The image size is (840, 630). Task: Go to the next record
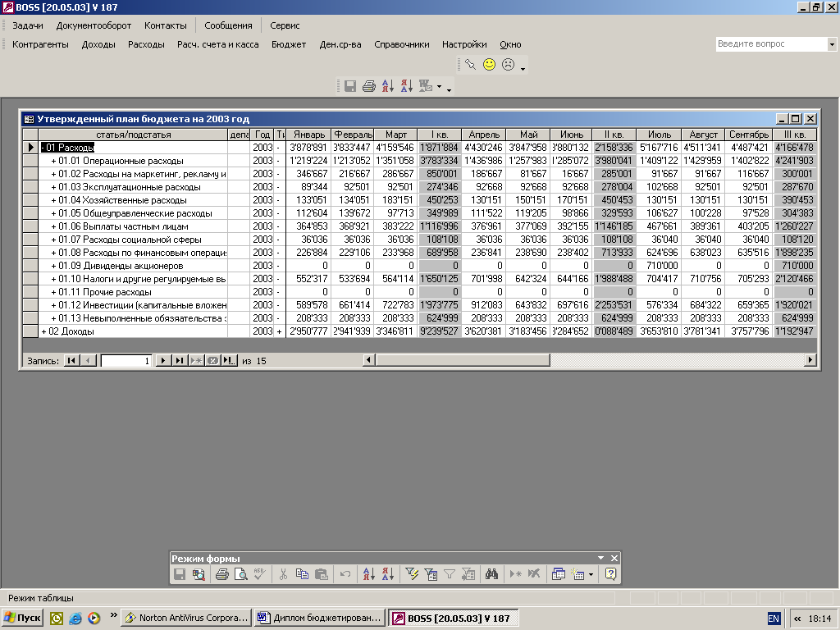162,360
